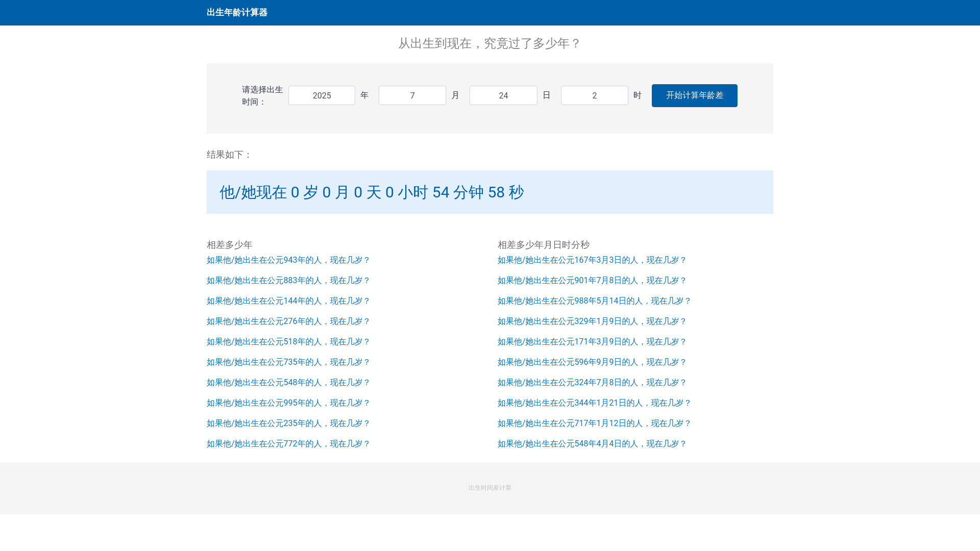
Task: Select the result text 他/她现在 0 岁
Action: [269, 192]
